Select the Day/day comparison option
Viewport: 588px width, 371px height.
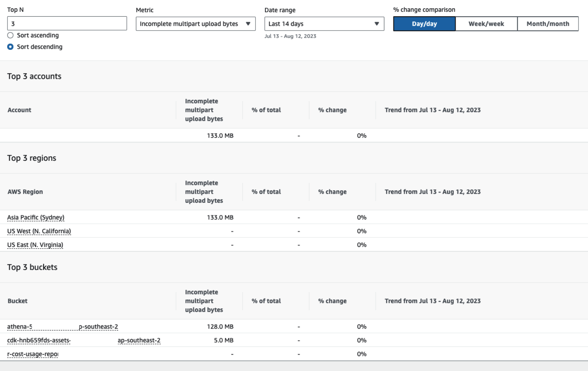[424, 23]
